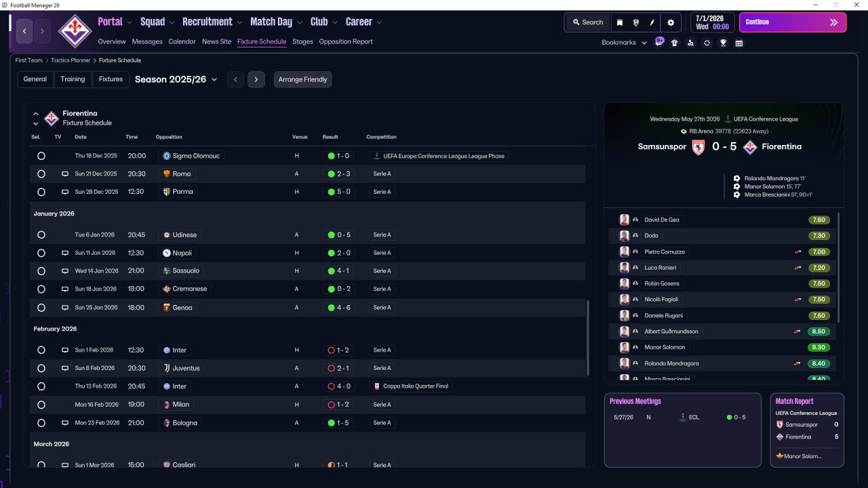Expand the Match Day menu dropdown
Screen dimensions: 868x488
coord(300,22)
